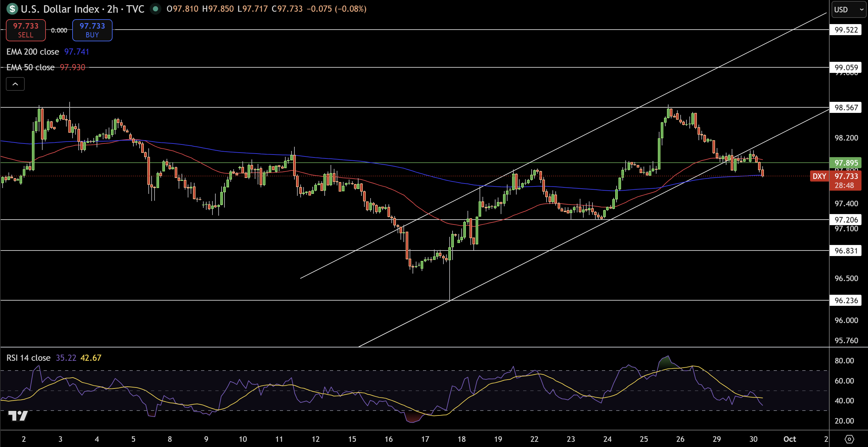868x447 pixels.
Task: Select the RSI 14 close indicator legend
Action: point(28,358)
